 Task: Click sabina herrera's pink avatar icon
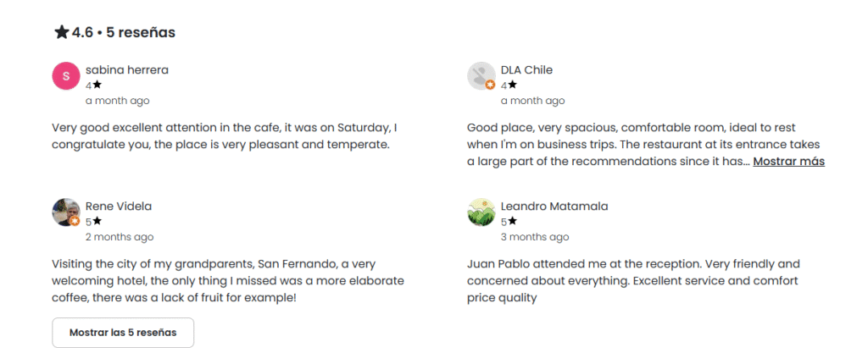(65, 76)
